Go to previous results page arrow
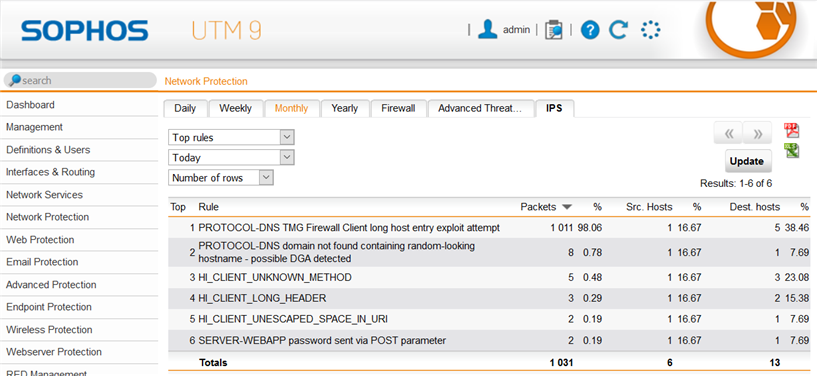Image resolution: width=817 pixels, height=376 pixels. (728, 134)
